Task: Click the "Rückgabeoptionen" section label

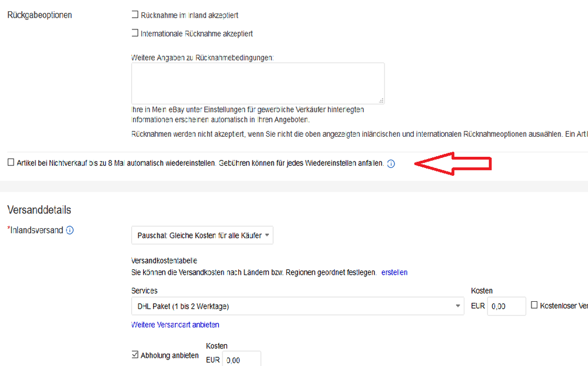Action: point(39,15)
